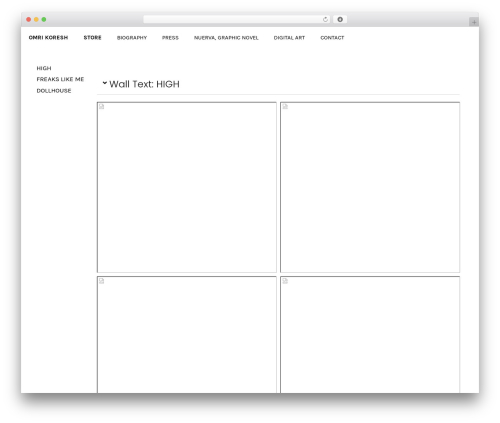
Task: Open the STORE menu item
Action: tap(92, 38)
